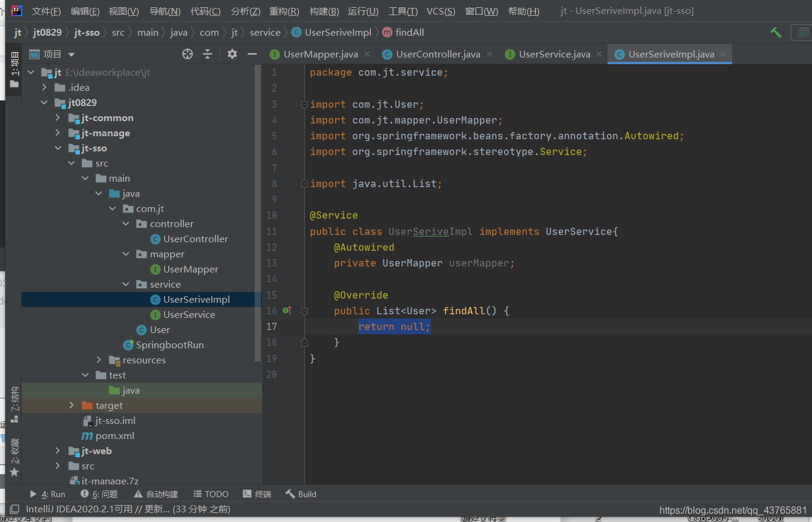Select UserService interface in project tree
The width and height of the screenshot is (812, 522).
tap(189, 315)
